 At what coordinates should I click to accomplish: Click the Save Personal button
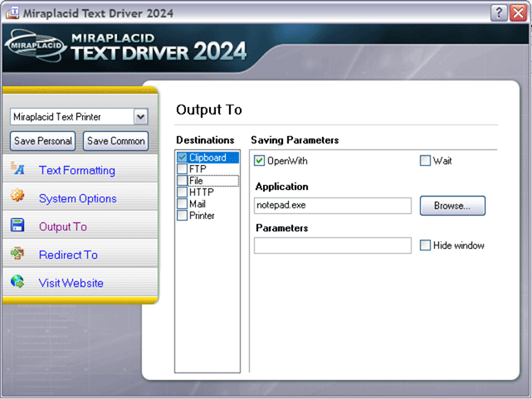(43, 141)
